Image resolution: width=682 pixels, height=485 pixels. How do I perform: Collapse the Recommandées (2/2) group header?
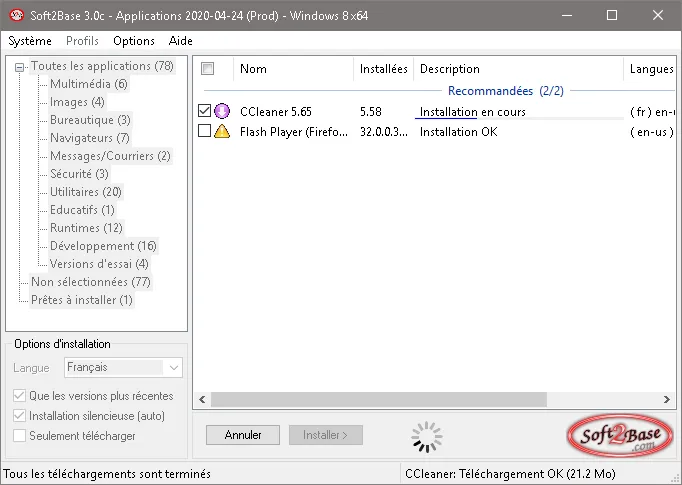[x=505, y=90]
